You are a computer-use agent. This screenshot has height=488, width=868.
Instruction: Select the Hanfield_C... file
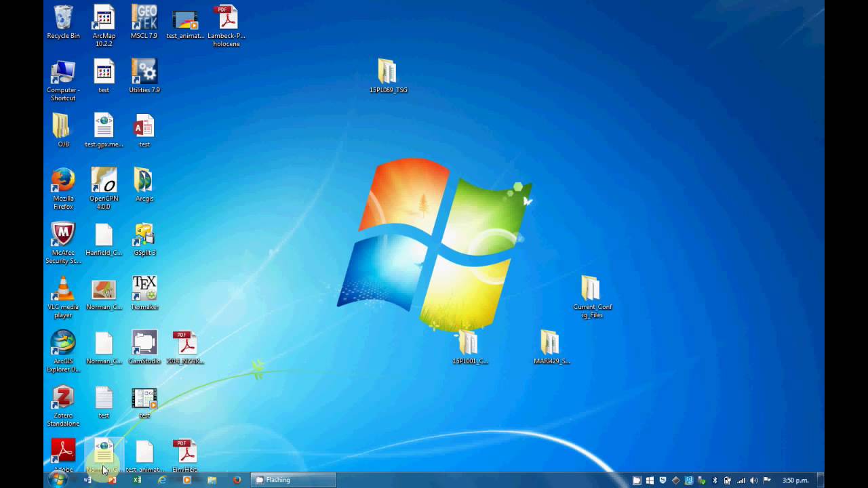[x=104, y=239]
